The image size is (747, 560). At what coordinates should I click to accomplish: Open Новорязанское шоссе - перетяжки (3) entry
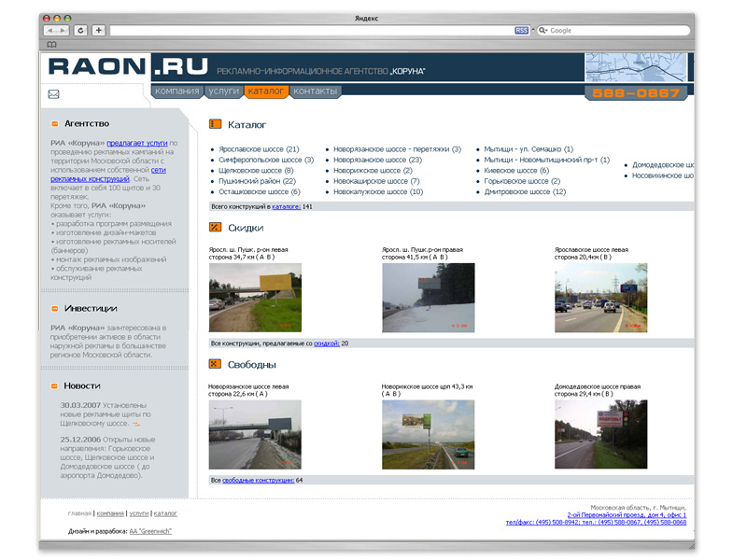398,149
